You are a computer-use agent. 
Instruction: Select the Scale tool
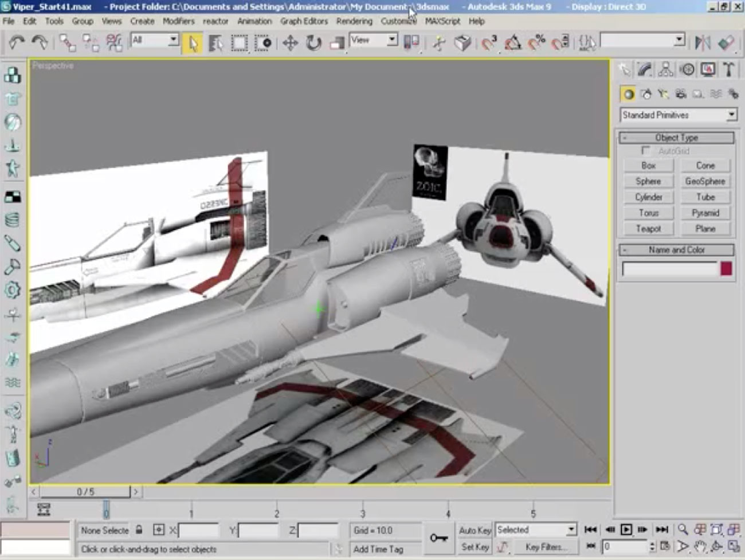pos(337,43)
